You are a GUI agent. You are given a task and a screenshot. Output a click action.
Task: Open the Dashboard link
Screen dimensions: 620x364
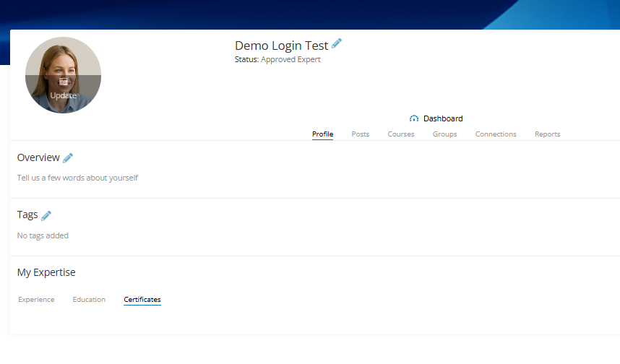(443, 118)
